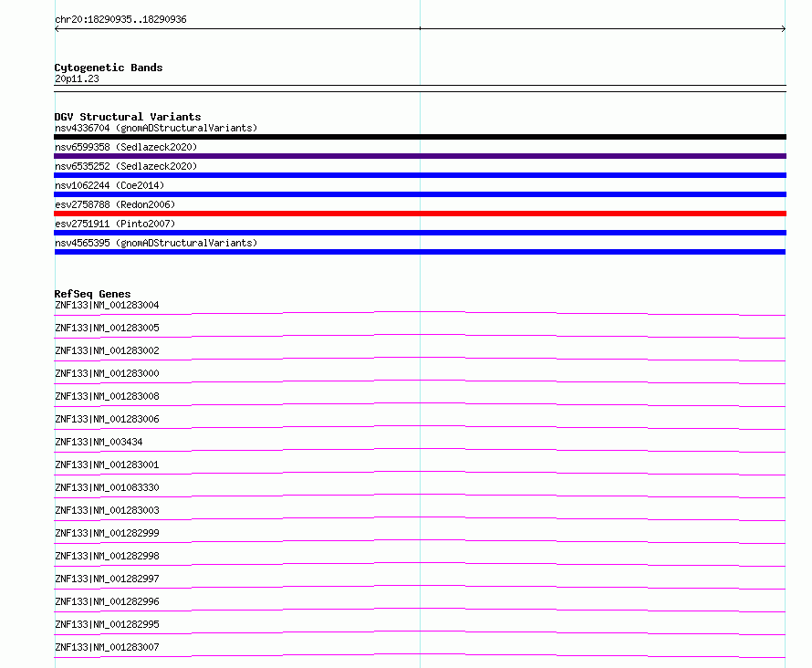Select transcript ZNF133|NM_001083330
The height and width of the screenshot is (668, 812).
(x=107, y=487)
